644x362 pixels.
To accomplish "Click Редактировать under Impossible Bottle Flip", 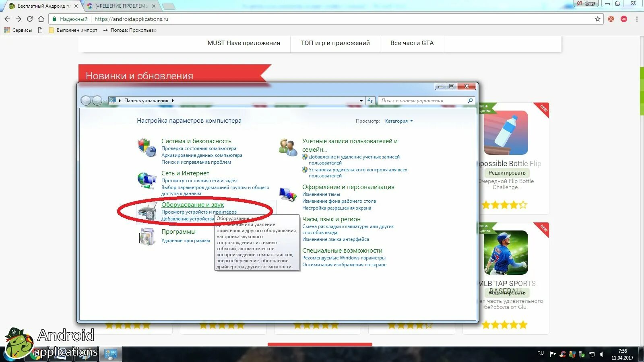I will (x=507, y=173).
